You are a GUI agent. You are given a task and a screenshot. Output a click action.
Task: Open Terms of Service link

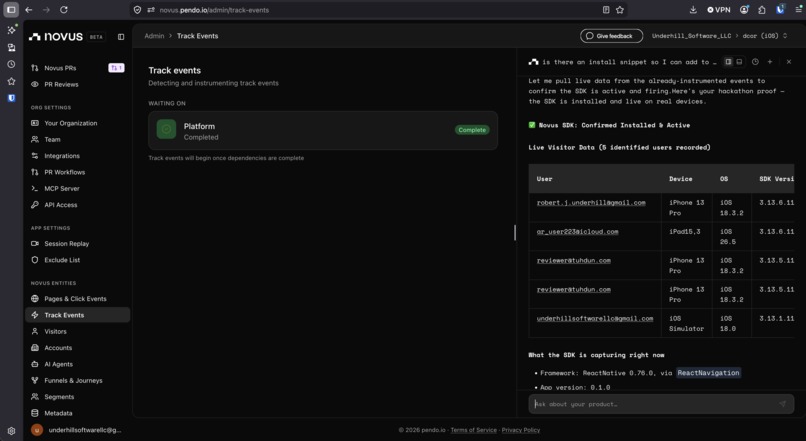pyautogui.click(x=473, y=430)
